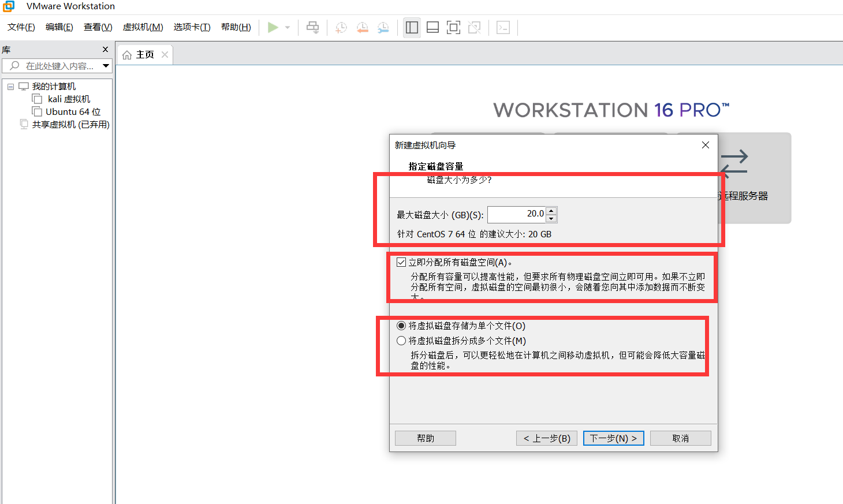Close the 新建虚拟机向导 dialog
The width and height of the screenshot is (843, 504).
coord(706,145)
